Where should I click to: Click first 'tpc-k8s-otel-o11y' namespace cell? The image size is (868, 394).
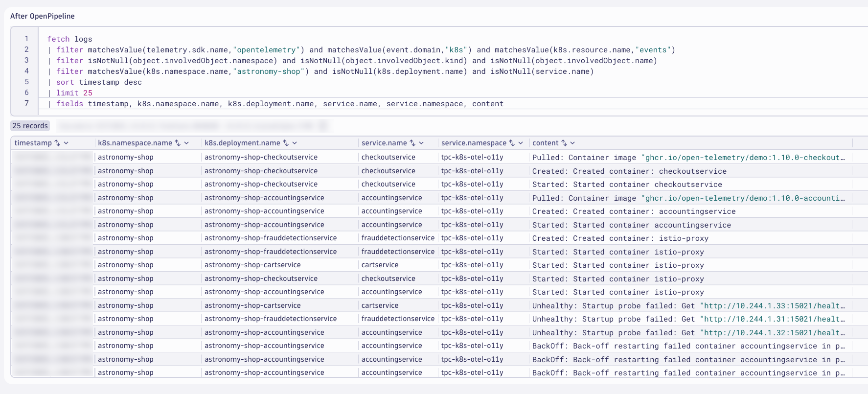[472, 157]
